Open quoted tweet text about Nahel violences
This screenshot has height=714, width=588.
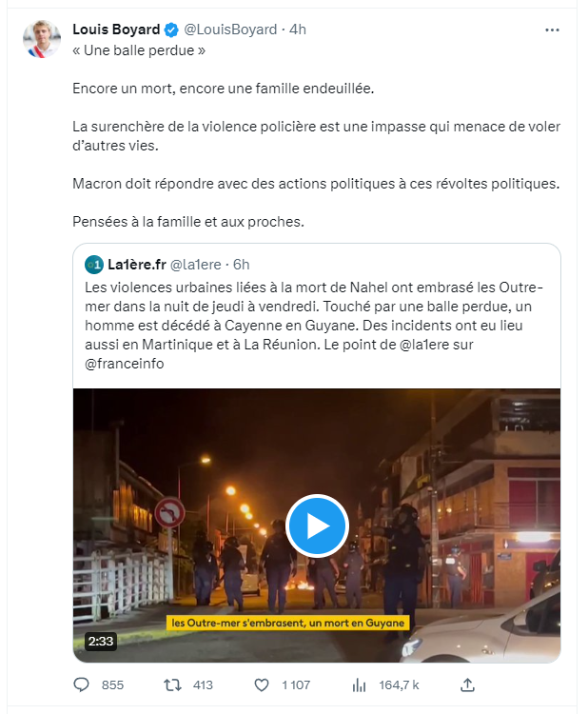pos(314,326)
